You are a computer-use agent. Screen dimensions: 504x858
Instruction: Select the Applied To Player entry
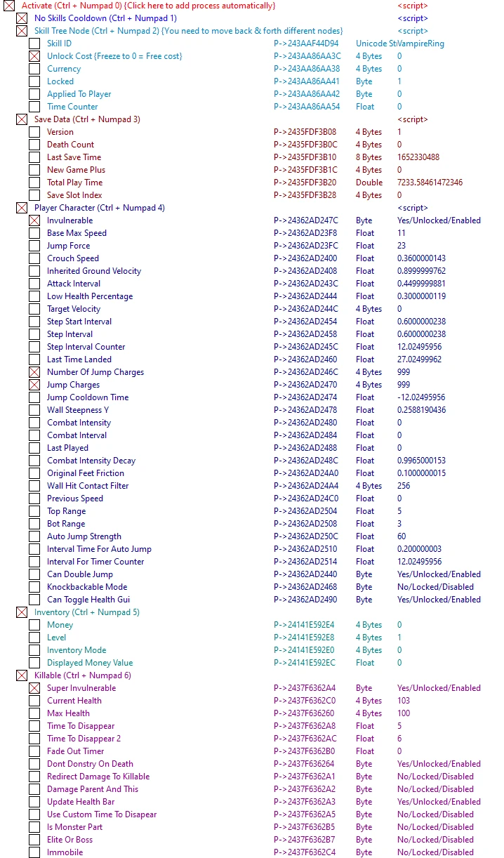(79, 94)
